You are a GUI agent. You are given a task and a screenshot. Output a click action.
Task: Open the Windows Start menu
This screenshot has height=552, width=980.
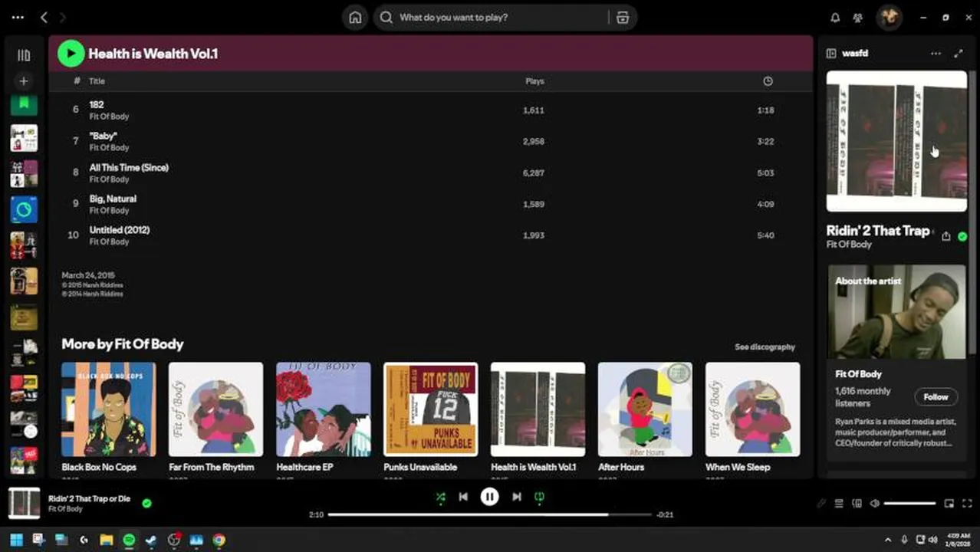point(16,540)
